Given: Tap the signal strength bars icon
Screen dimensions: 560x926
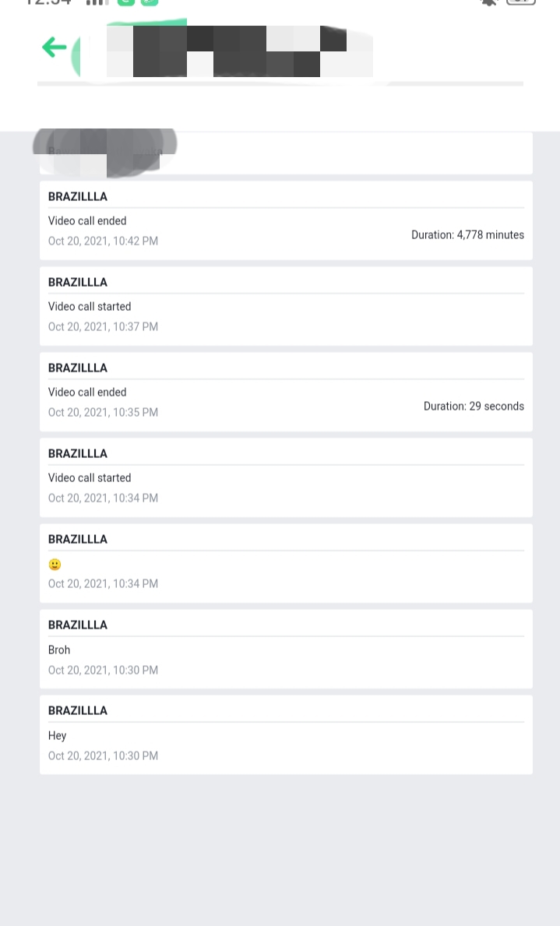Looking at the screenshot, I should (97, 2).
